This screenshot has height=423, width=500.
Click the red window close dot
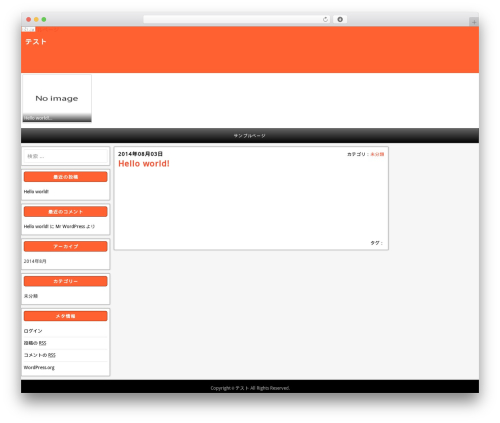click(29, 19)
